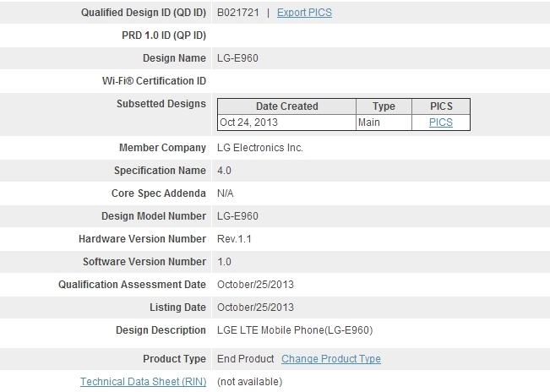Click the Qualification Assessment Date value
The width and height of the screenshot is (550, 392).
[256, 285]
